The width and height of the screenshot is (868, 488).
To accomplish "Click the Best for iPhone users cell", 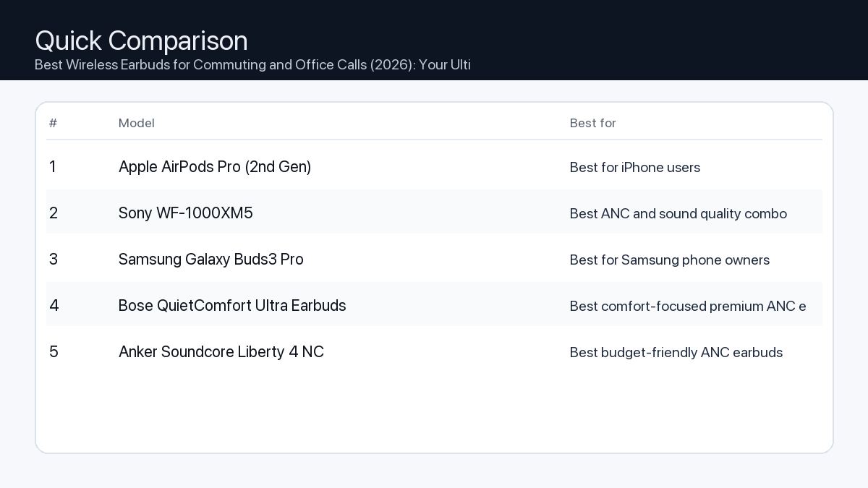I will tap(635, 168).
